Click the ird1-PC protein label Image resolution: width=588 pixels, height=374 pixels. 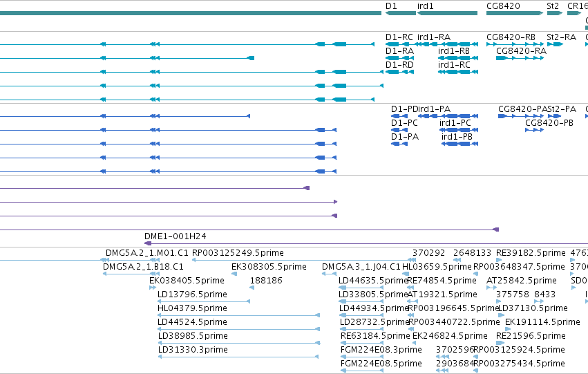[x=455, y=123]
